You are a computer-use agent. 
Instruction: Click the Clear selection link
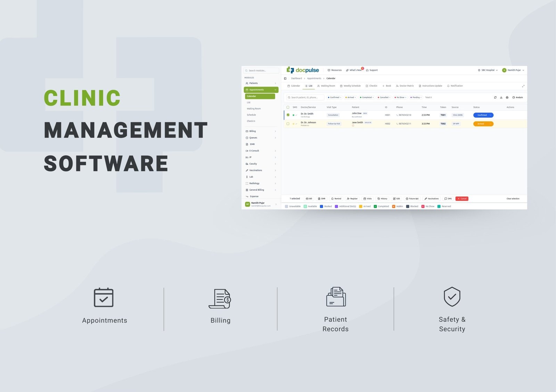[x=513, y=199]
